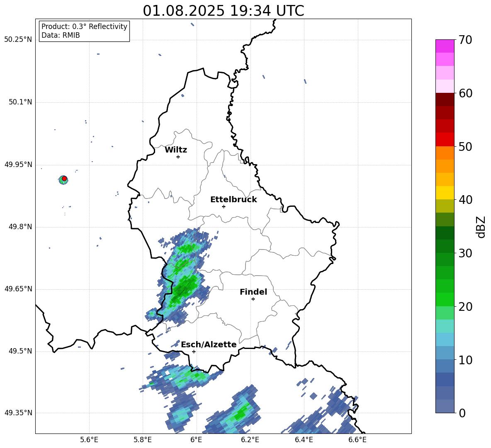Click the Ettelbruck location cross marker
Viewport: 491px width, 448px height.
pos(224,206)
